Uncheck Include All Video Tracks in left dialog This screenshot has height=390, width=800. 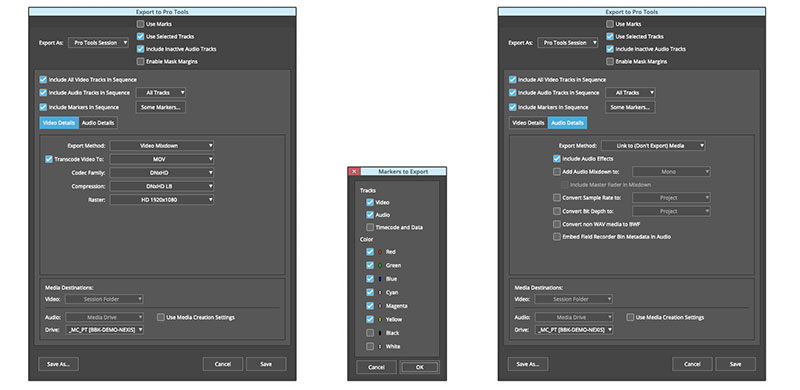(x=43, y=80)
